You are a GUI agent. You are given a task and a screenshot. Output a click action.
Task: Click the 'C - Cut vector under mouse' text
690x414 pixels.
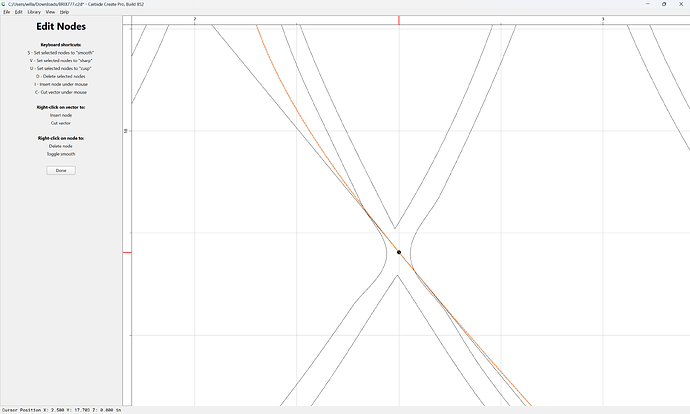tap(61, 92)
